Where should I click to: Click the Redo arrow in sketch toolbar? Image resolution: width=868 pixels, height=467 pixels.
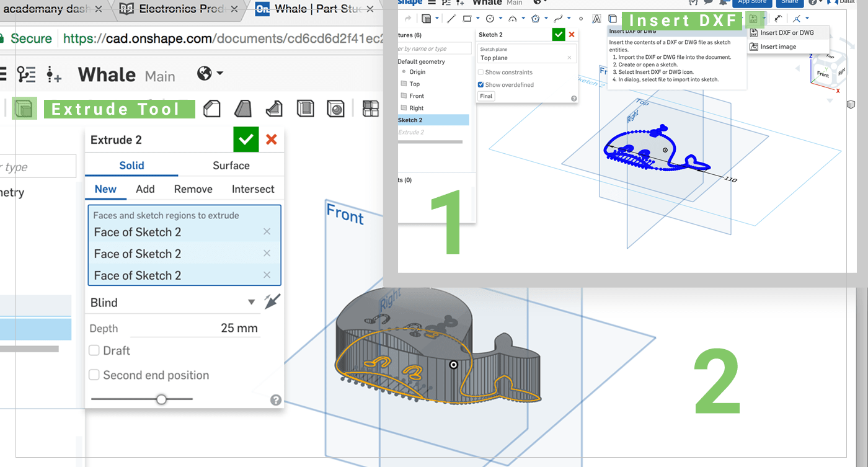coord(408,19)
